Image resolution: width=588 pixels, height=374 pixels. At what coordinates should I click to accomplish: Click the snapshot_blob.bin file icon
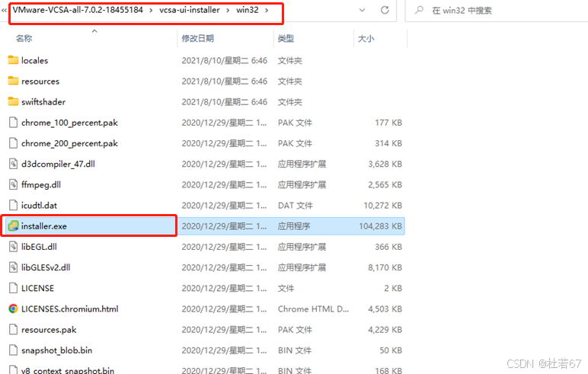tap(13, 350)
